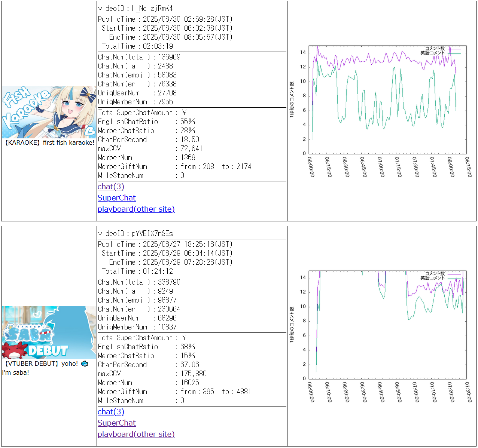Click ChatNum(emoji) : 58083 line

click(x=137, y=75)
